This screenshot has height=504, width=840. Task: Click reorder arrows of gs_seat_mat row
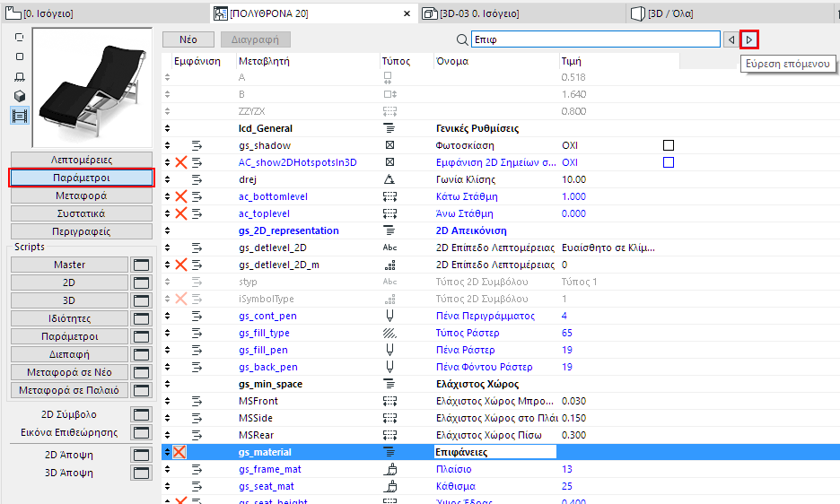pos(167,486)
